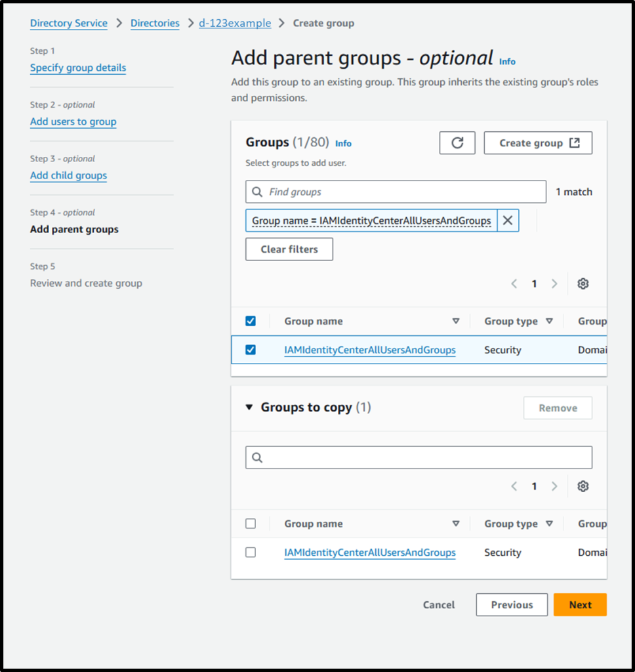
Task: Open Info link beside Groups heading
Action: (343, 144)
